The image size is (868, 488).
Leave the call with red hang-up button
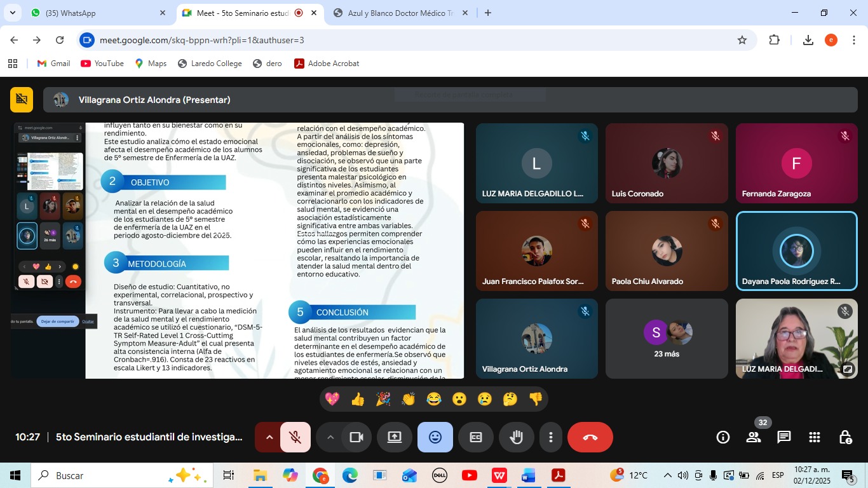[x=590, y=437]
